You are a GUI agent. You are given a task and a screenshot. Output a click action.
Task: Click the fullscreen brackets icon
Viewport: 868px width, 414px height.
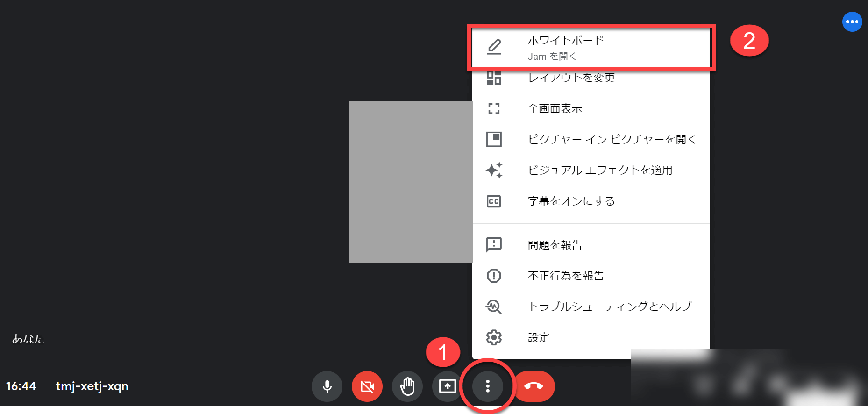point(494,109)
